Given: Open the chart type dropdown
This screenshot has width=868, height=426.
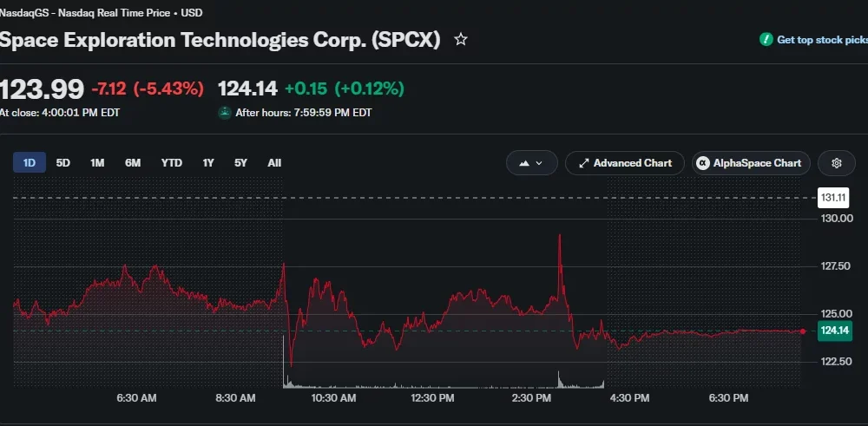Looking at the screenshot, I should 531,163.
